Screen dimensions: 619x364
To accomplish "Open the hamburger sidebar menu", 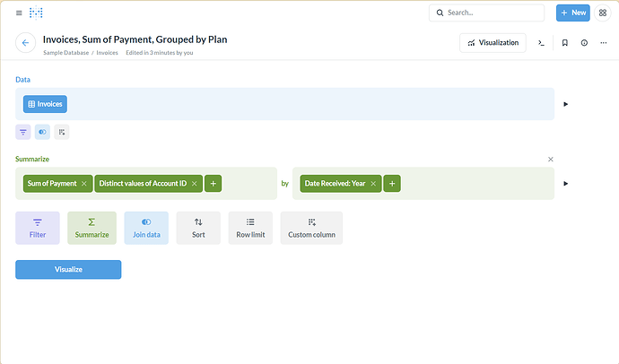I will (19, 13).
